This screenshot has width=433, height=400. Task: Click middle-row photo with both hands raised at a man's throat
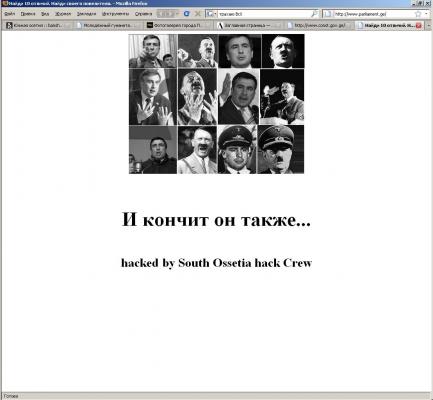(x=197, y=97)
